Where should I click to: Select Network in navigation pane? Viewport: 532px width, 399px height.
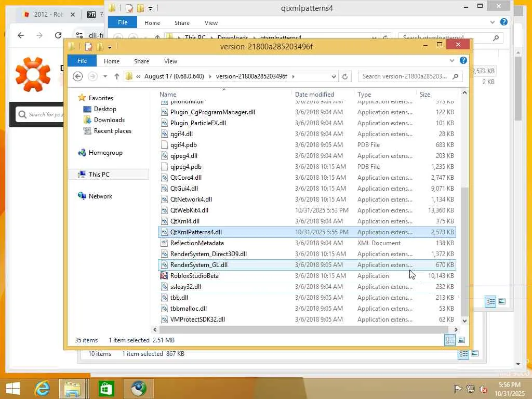(x=100, y=196)
